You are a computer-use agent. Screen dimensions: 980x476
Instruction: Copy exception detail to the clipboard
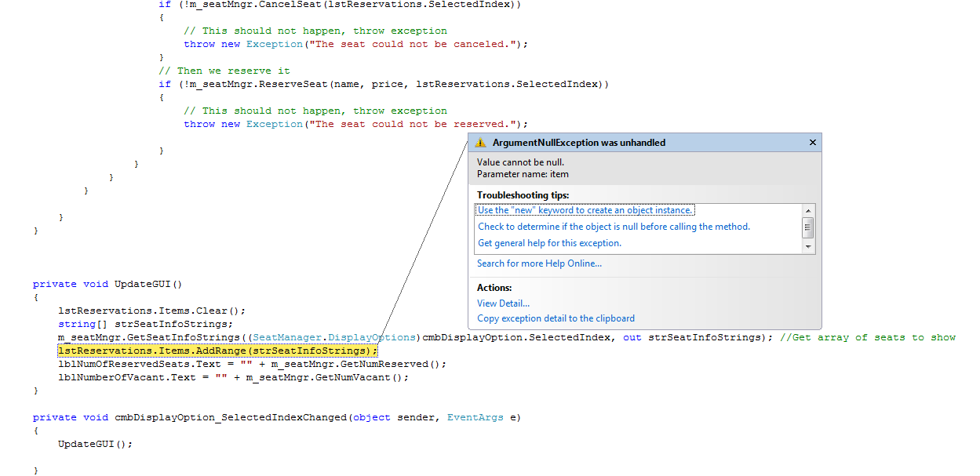click(556, 318)
